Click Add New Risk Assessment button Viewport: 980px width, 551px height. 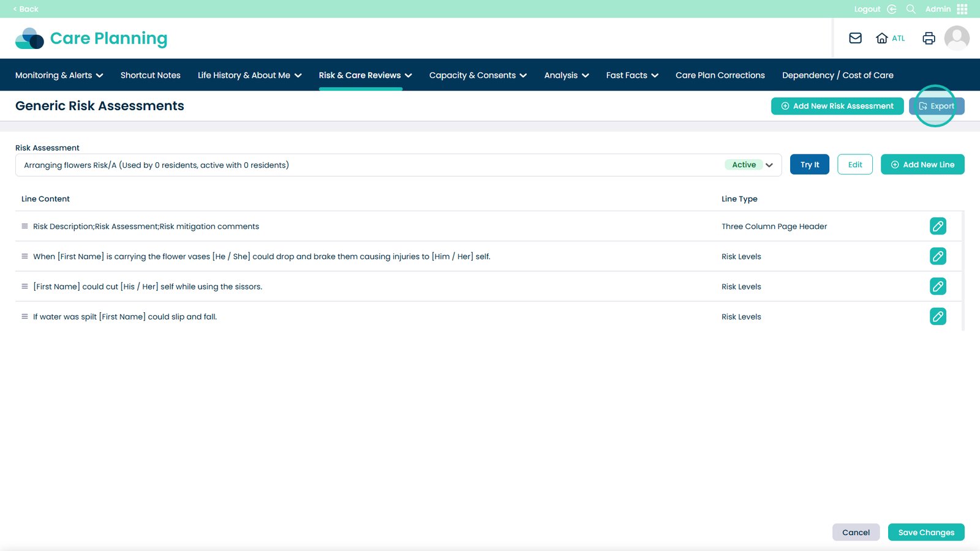(837, 106)
